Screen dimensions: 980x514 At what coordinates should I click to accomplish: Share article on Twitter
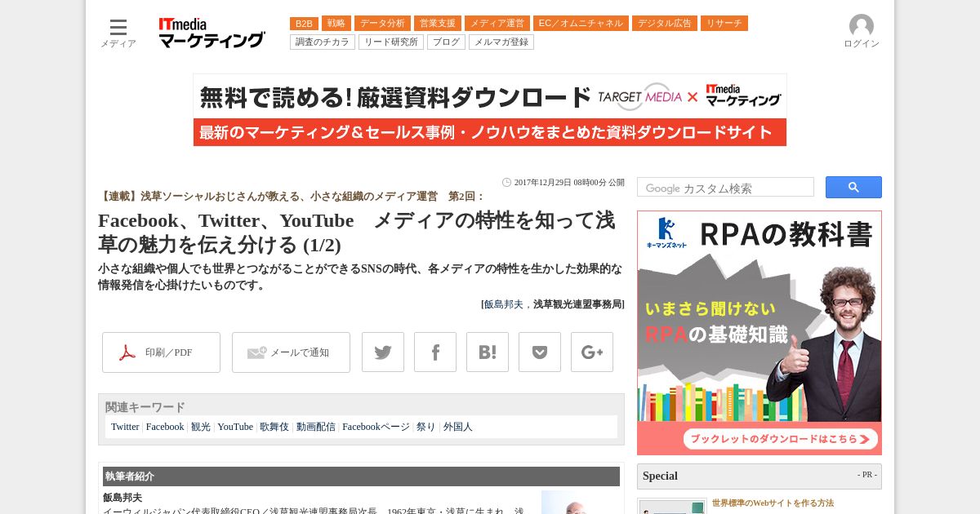tap(383, 352)
